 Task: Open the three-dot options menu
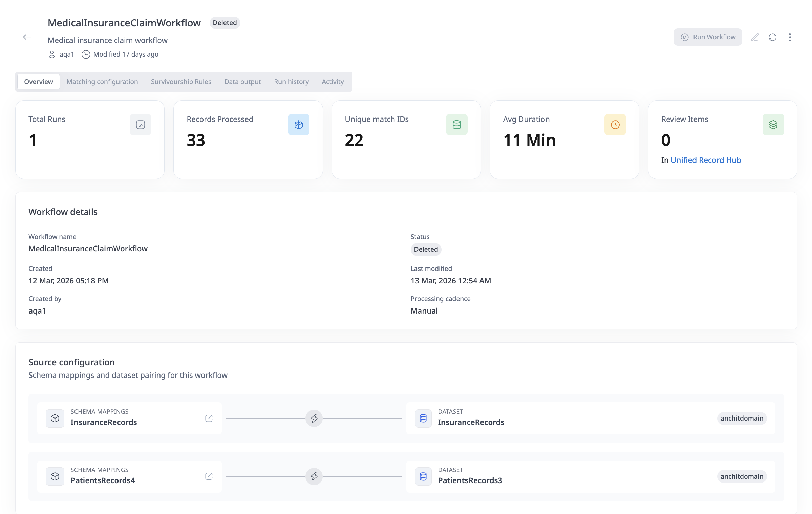coord(790,37)
